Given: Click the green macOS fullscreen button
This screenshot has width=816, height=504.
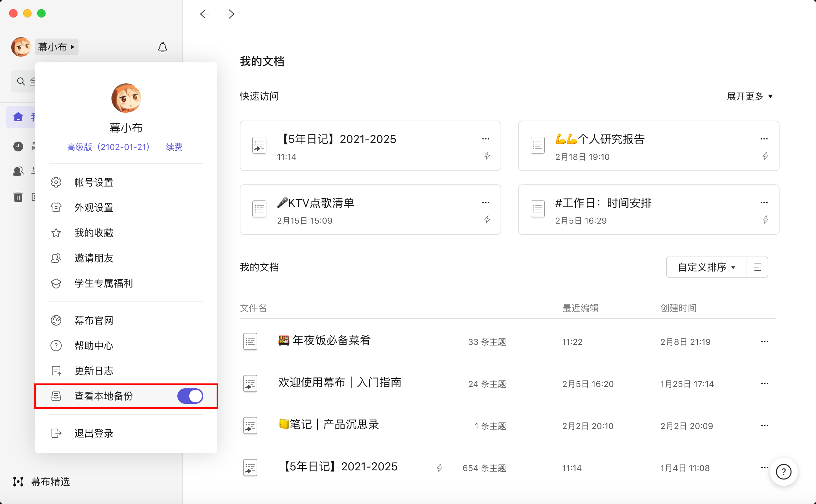Looking at the screenshot, I should coord(41,13).
